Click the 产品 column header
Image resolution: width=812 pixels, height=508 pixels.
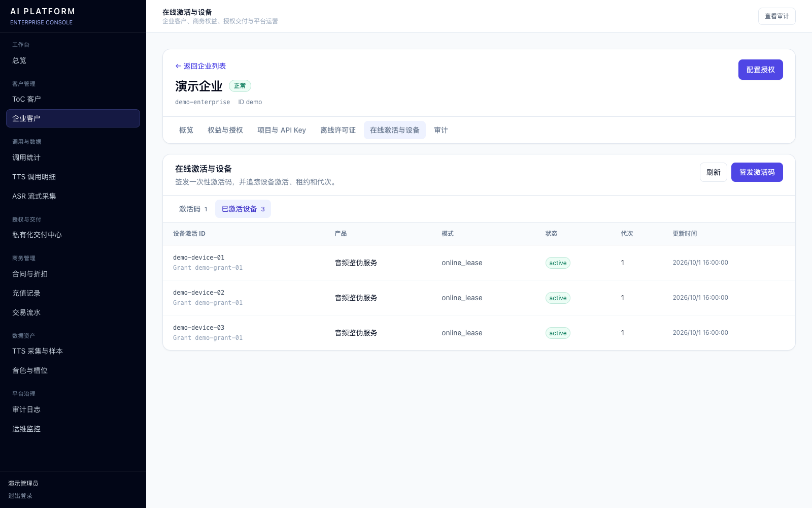pos(341,234)
